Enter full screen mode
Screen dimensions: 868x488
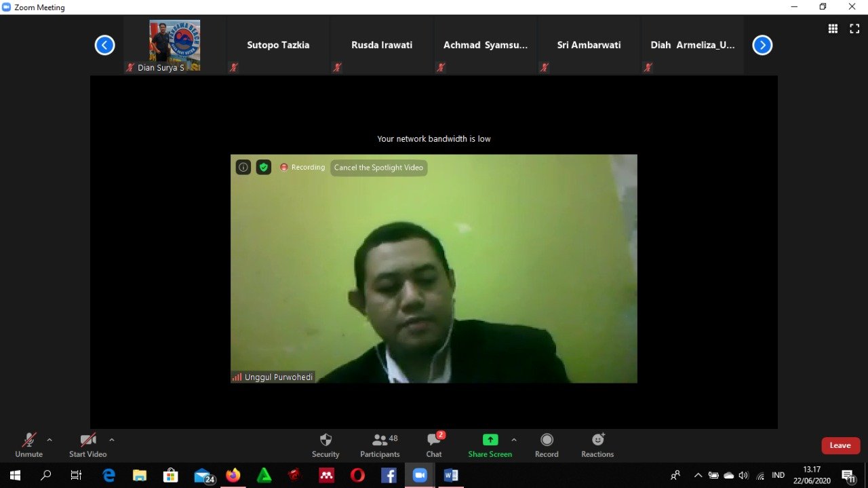[x=854, y=29]
